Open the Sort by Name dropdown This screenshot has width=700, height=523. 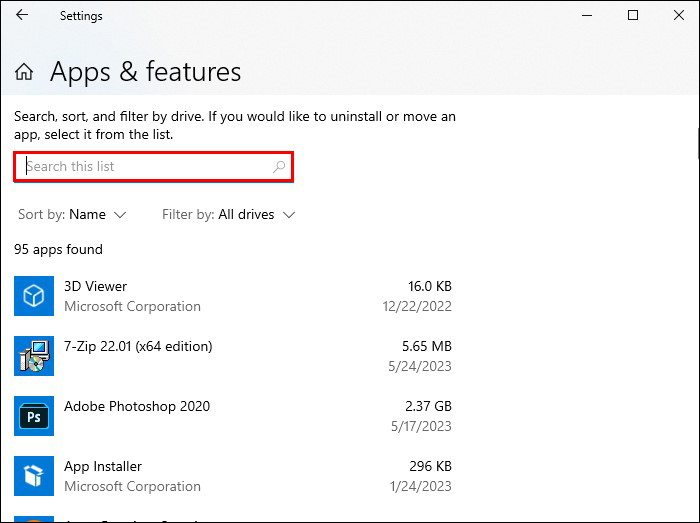[x=73, y=214]
